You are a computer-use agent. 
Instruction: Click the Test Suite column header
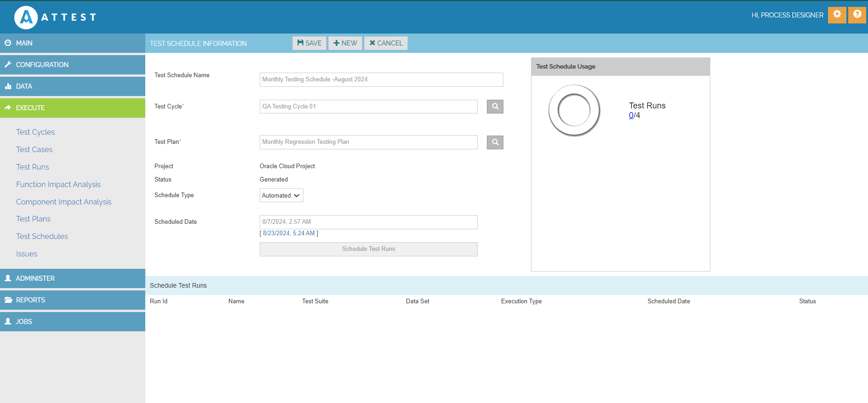(x=315, y=301)
